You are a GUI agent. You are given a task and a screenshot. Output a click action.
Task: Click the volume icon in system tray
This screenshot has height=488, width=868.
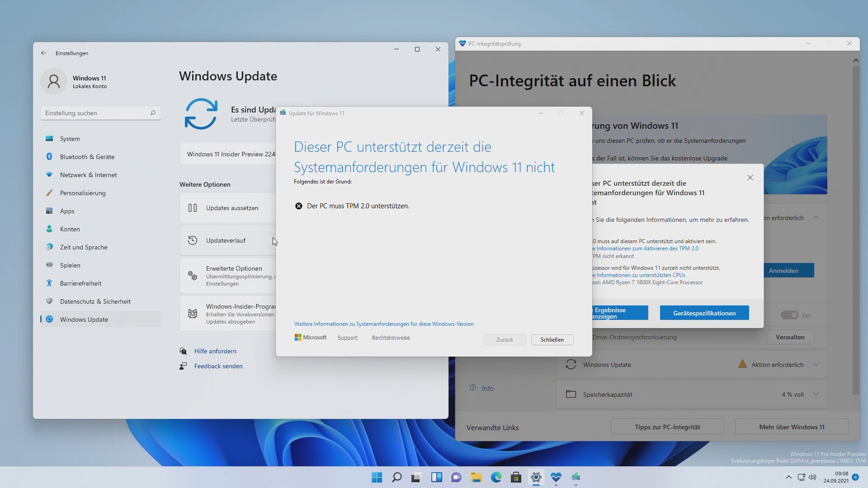(812, 477)
